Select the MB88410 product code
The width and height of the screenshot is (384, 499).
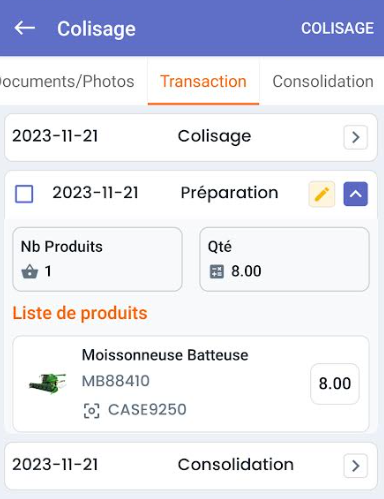(x=116, y=381)
